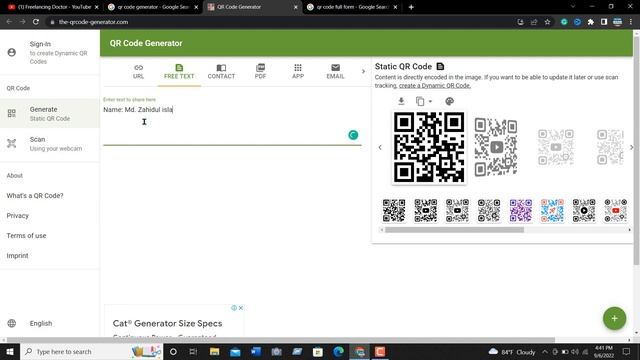Click the Grammarly icon in the text field
This screenshot has width=640, height=360.
353,135
